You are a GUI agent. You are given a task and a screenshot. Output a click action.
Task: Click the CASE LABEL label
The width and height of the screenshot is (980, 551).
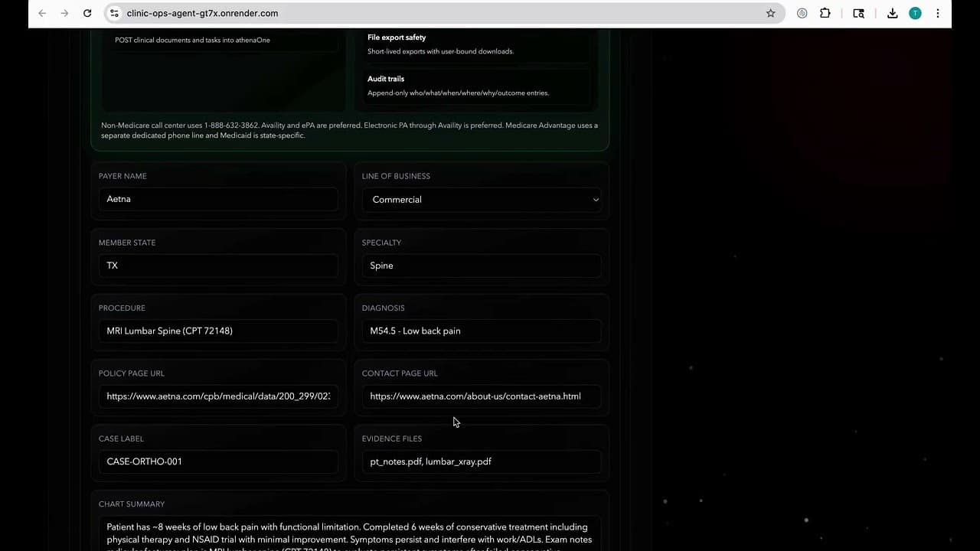tap(121, 439)
